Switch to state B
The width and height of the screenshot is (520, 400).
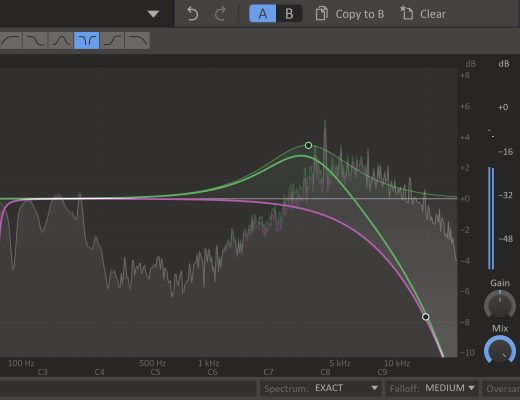(x=289, y=14)
